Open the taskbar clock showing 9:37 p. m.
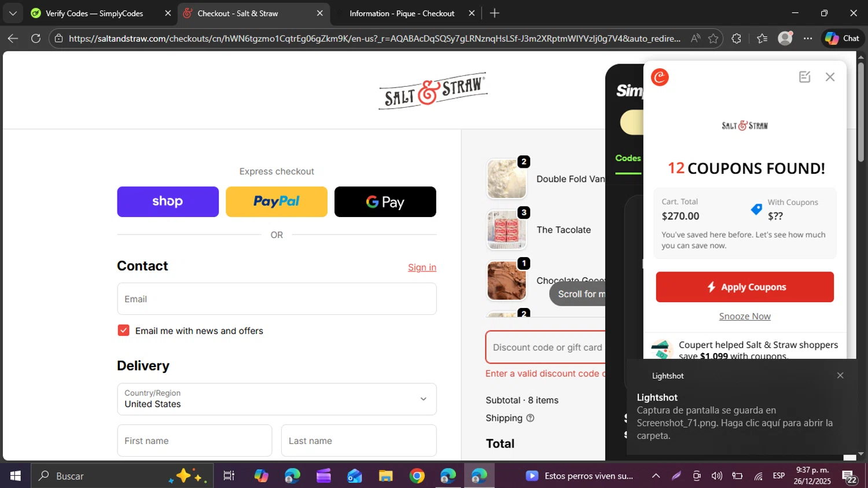Viewport: 868px width, 488px height. [812, 476]
